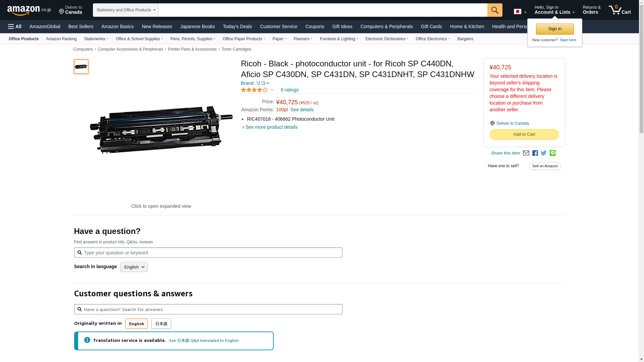This screenshot has height=362, width=644.
Task: Open the Search in language English dropdown
Action: pyautogui.click(x=134, y=267)
